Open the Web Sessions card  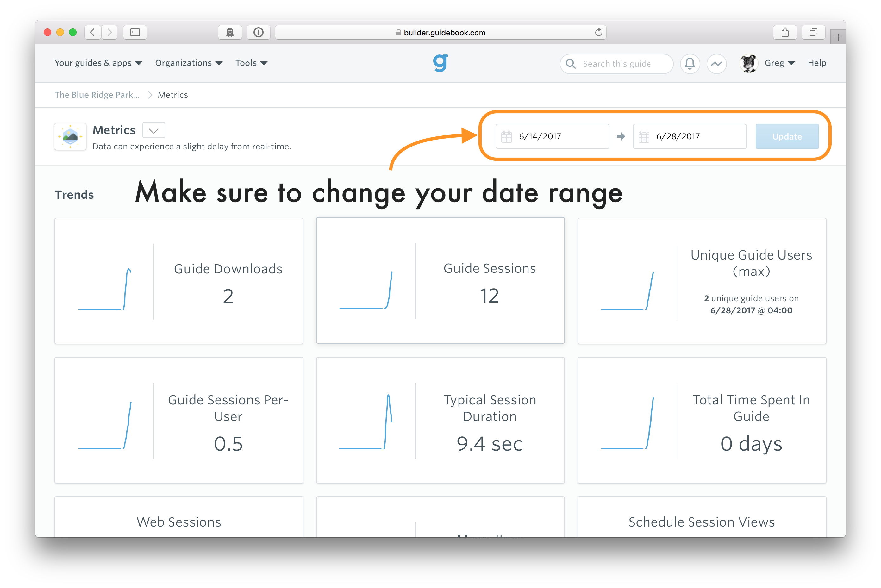coord(179,517)
